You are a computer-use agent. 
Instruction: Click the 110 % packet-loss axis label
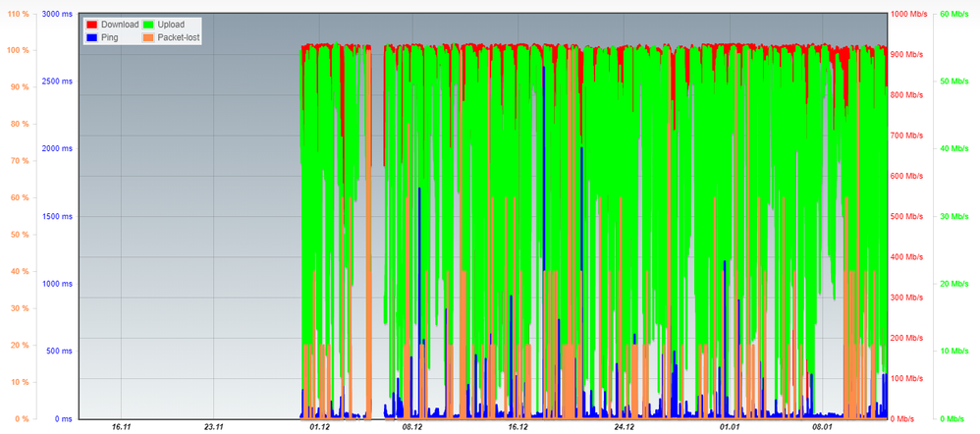tap(19, 14)
